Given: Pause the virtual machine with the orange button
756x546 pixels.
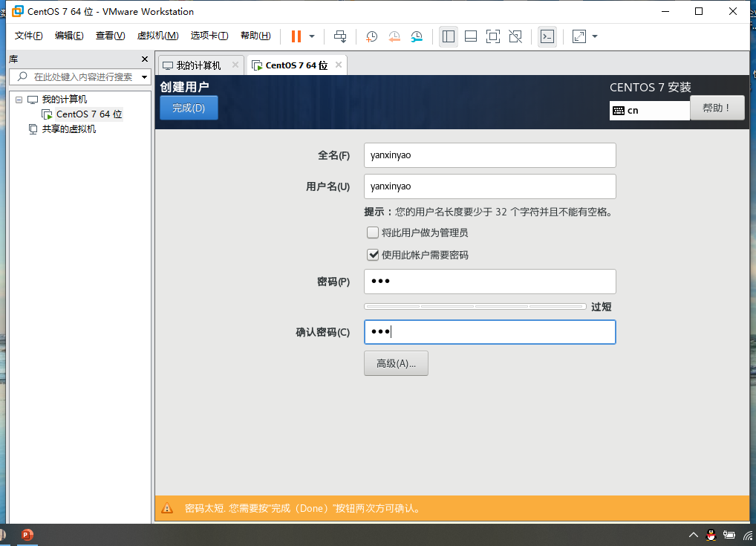Looking at the screenshot, I should click(296, 36).
